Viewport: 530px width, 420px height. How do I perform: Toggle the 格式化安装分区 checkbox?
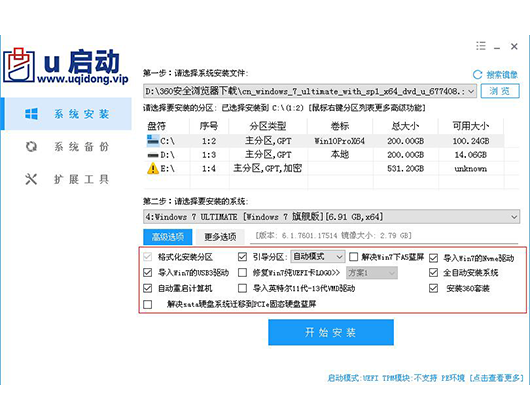148,257
